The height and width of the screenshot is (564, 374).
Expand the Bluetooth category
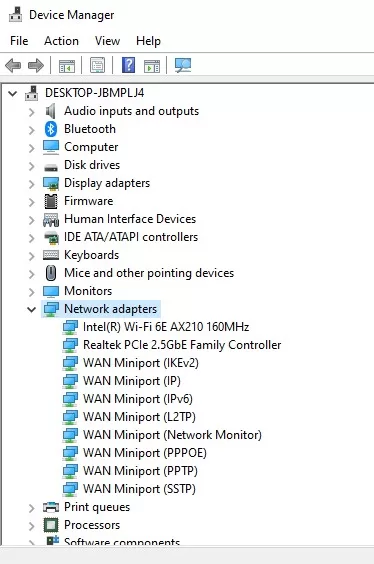32,130
